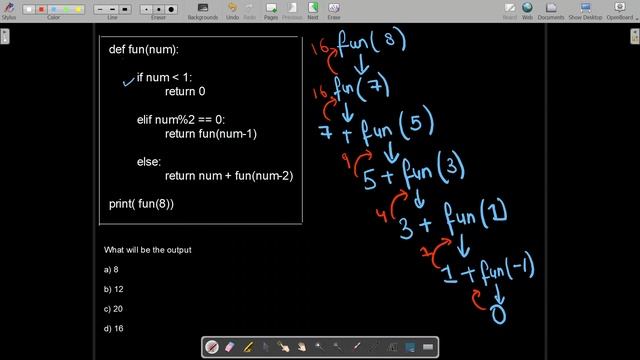Click Show Desktop

585,11
